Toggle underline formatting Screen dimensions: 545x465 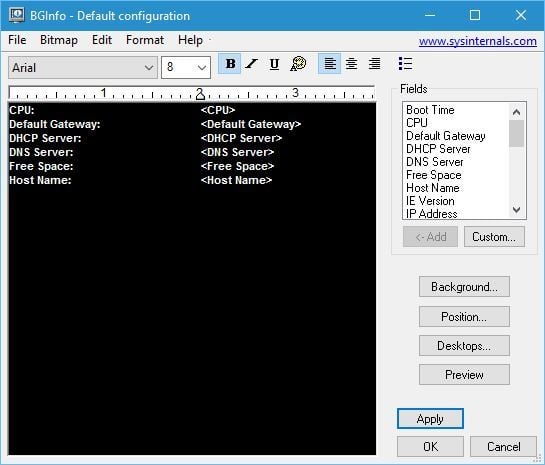(x=274, y=64)
